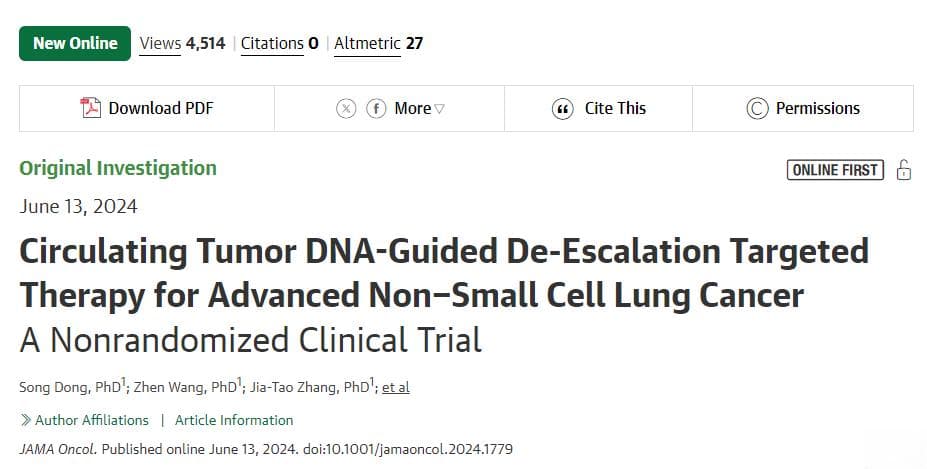Click the open access padlock icon
The image size is (927, 469).
pyautogui.click(x=903, y=170)
